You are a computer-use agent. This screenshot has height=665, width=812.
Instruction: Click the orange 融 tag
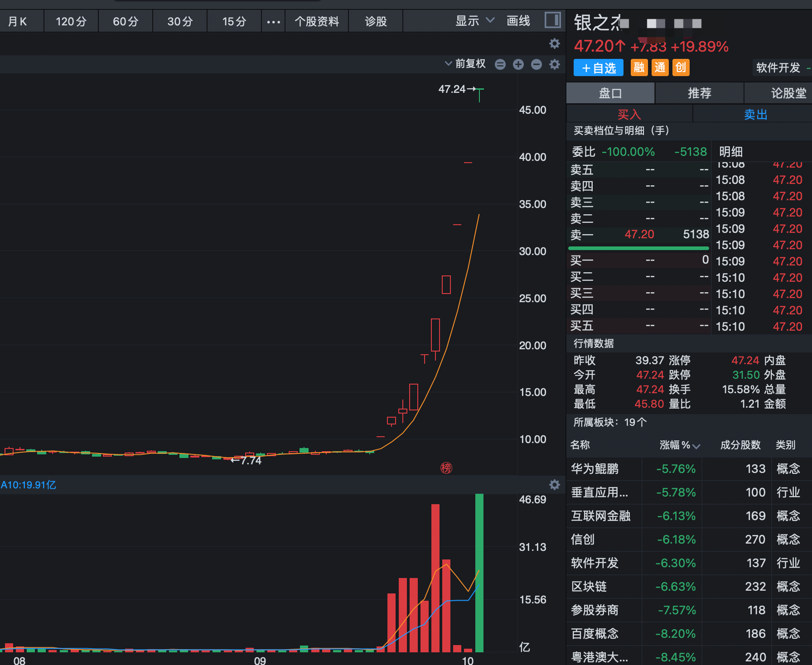(x=639, y=67)
